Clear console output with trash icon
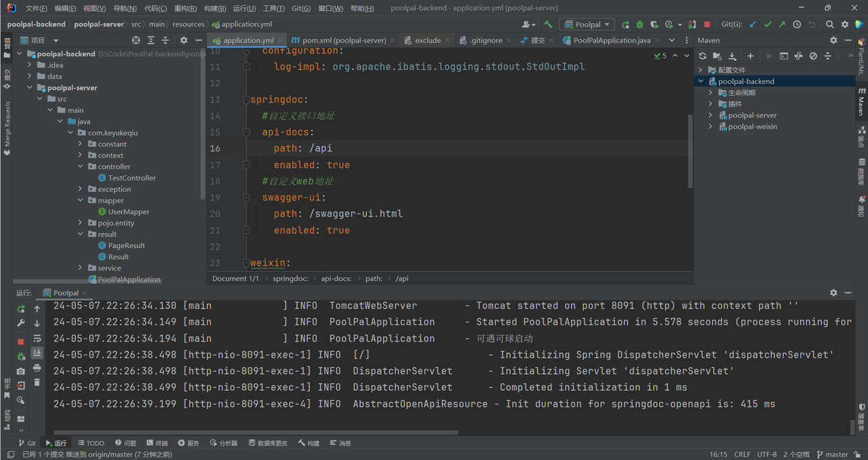Viewport: 868px width, 460px height. click(37, 383)
